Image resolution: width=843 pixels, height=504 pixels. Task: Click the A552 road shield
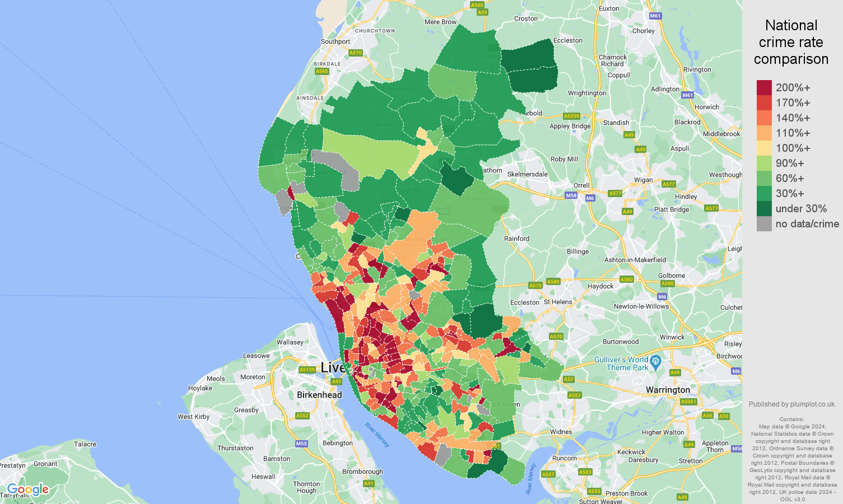point(302,416)
